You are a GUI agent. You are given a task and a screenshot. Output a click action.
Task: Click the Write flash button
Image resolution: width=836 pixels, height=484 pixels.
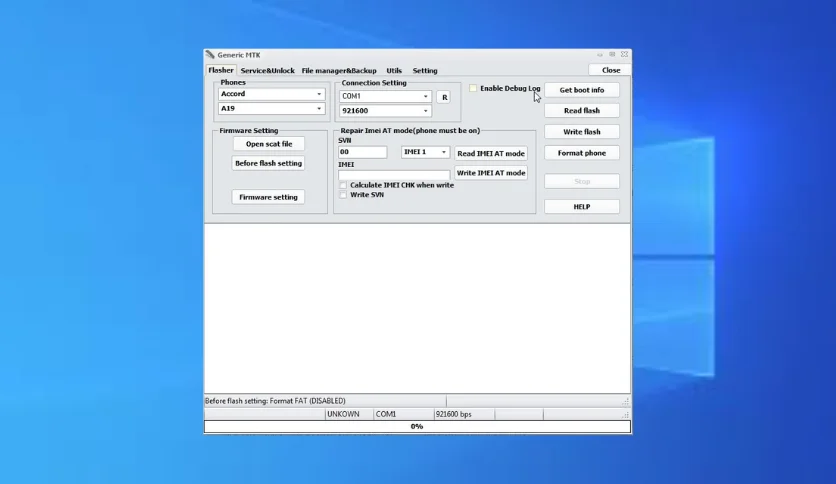click(x=582, y=132)
